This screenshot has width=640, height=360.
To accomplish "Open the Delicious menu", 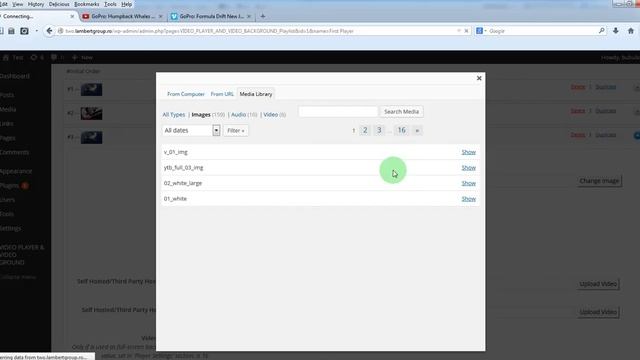I will [x=59, y=4].
